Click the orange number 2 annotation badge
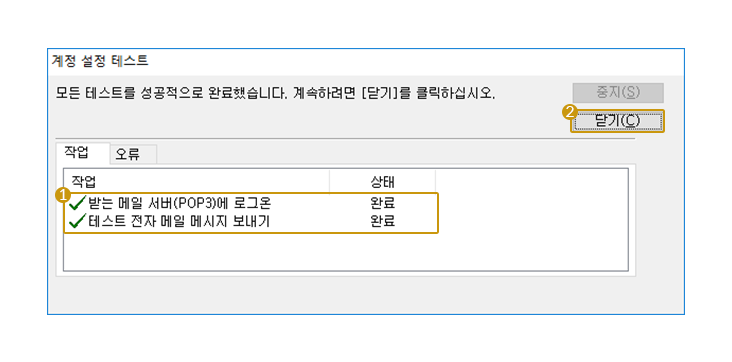Viewport: 732px width, 362px height. tap(569, 111)
